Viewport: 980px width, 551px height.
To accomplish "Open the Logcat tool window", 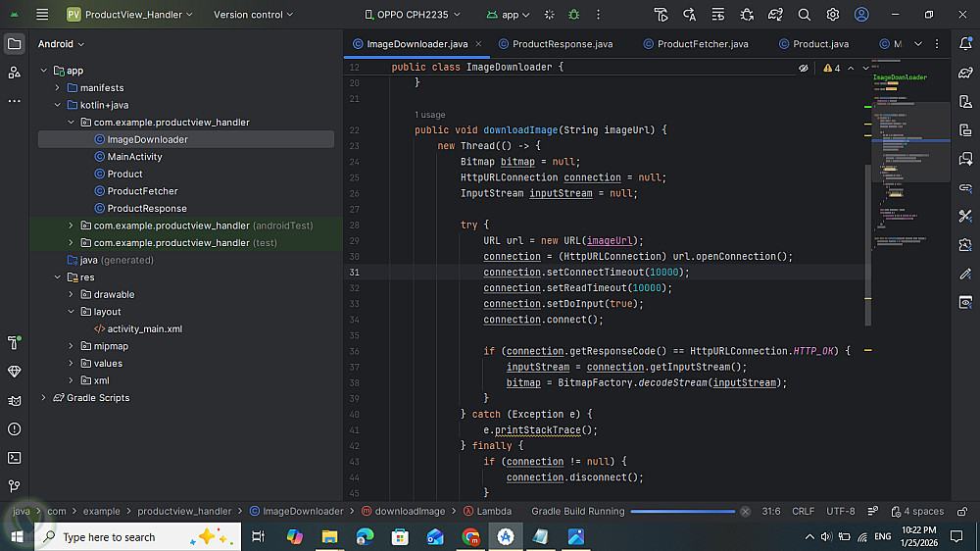I will [x=14, y=401].
